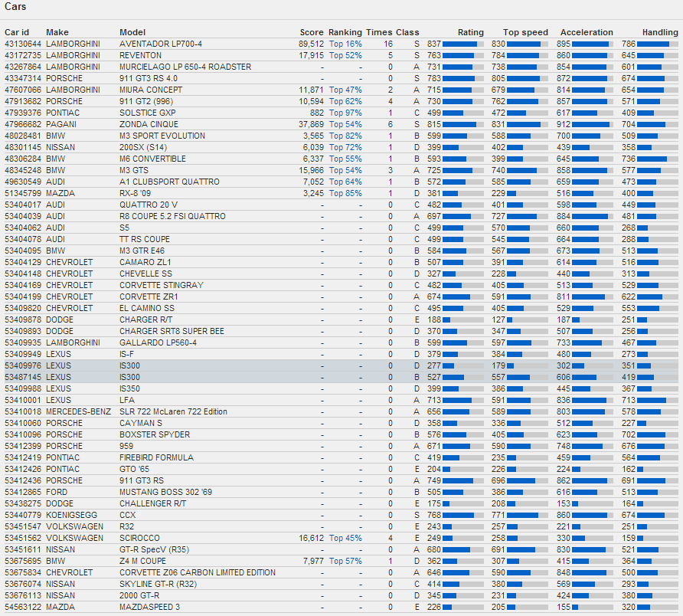683x616 pixels.
Task: Sort by the Top speed column header
Action: click(x=525, y=32)
